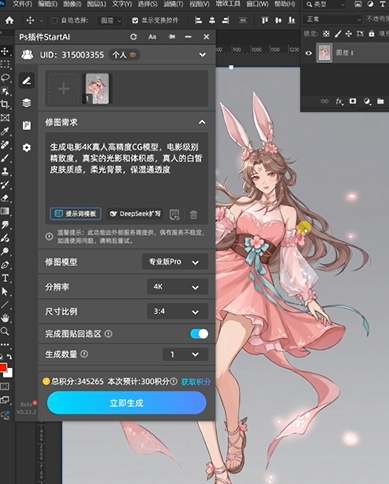Click the add layer mask icon
This screenshot has height=484, width=389.
353,101
